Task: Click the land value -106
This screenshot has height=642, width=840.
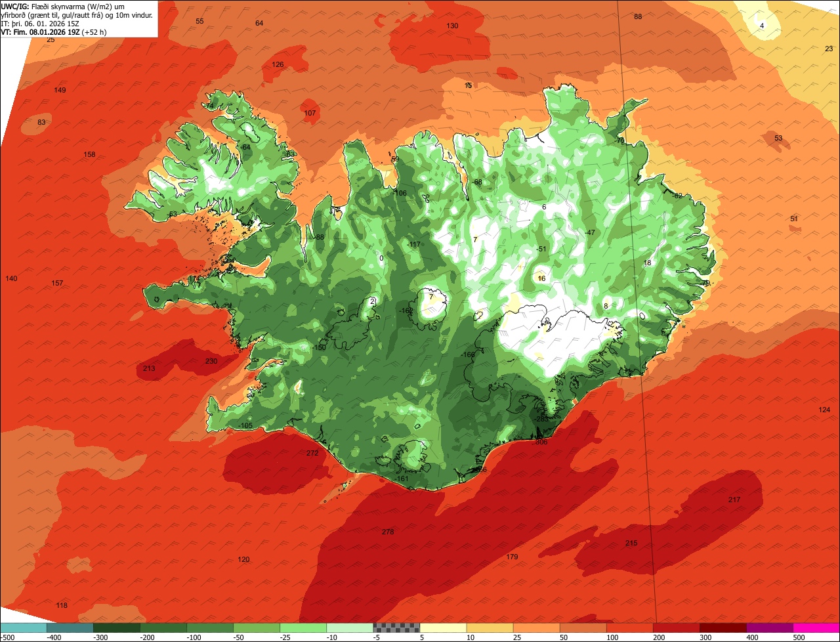Action: pyautogui.click(x=400, y=193)
